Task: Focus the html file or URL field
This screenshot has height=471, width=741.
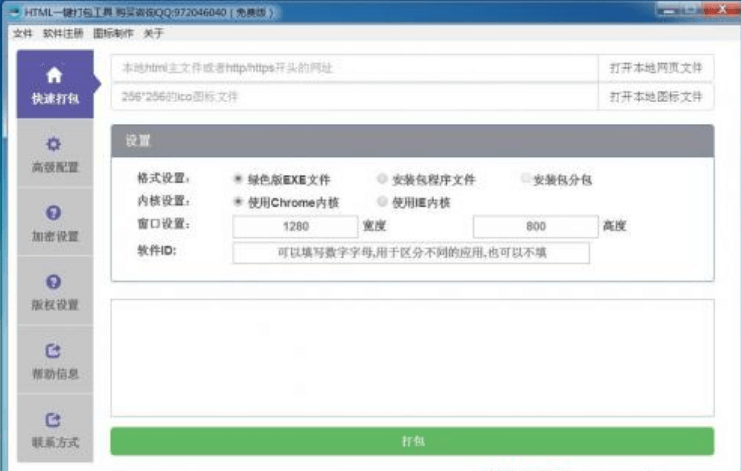Action: (x=355, y=68)
